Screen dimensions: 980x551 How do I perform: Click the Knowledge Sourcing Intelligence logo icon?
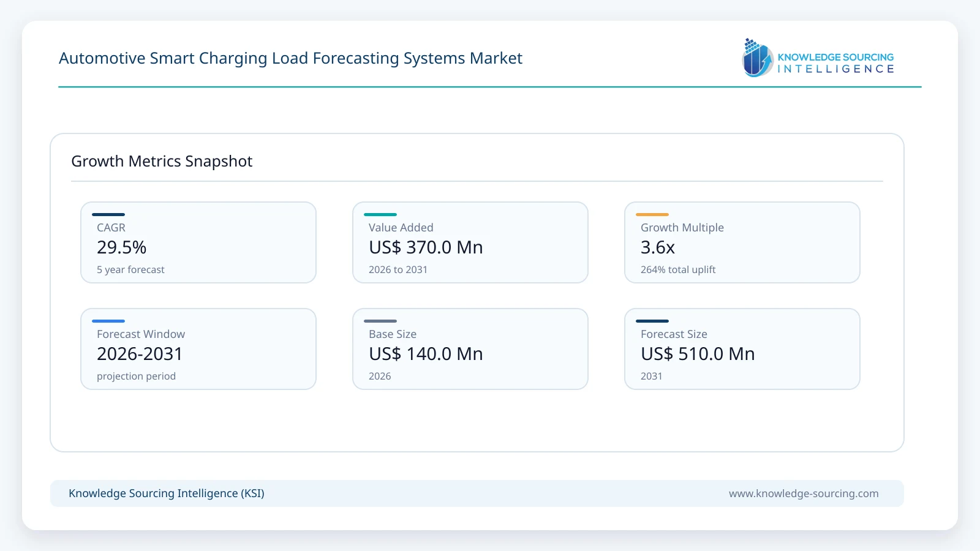(x=758, y=58)
